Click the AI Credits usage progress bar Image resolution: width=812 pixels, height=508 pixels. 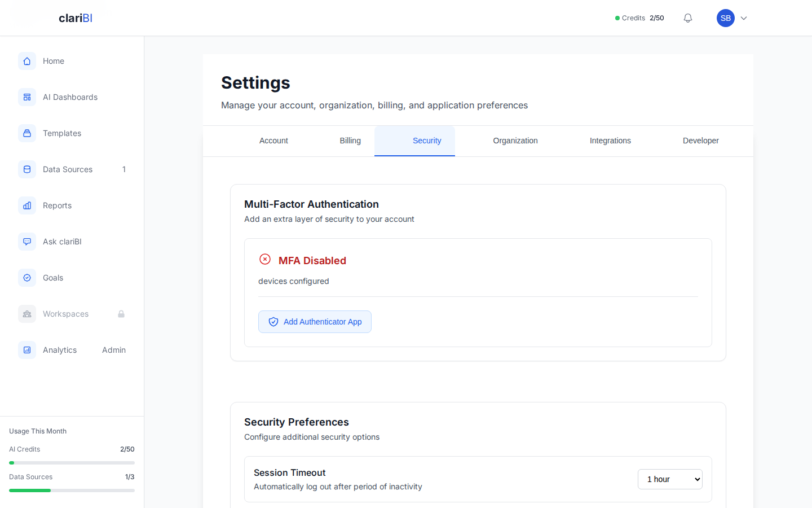click(x=72, y=462)
